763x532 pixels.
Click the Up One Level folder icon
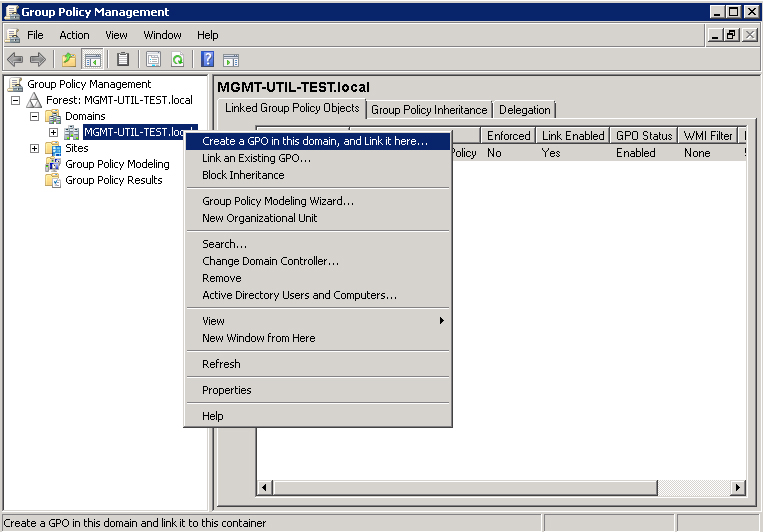69,59
